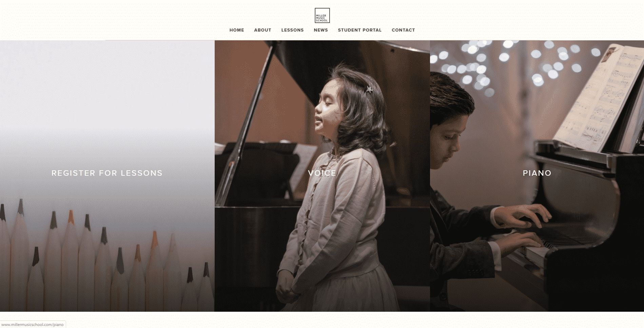Viewport: 644px width, 328px height.
Task: Go to the Home page
Action: [237, 30]
